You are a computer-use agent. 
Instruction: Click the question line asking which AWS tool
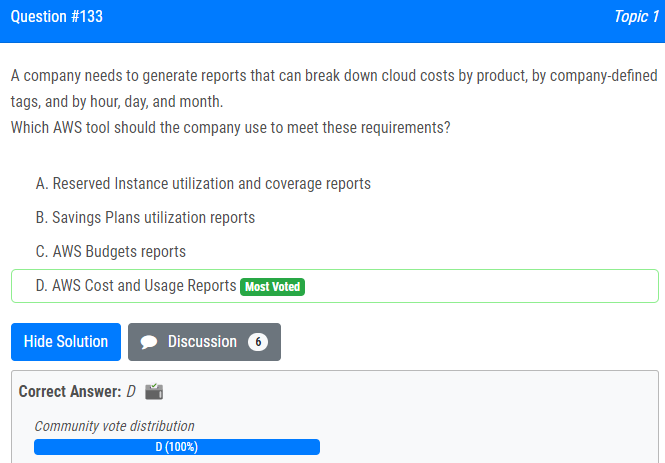click(230, 127)
